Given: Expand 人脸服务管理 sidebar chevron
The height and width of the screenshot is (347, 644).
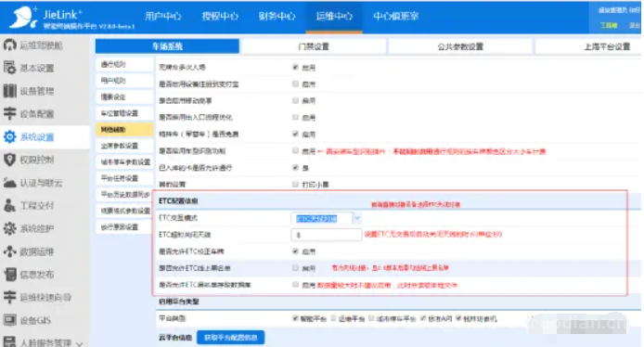Looking at the screenshot, I should coord(80,343).
